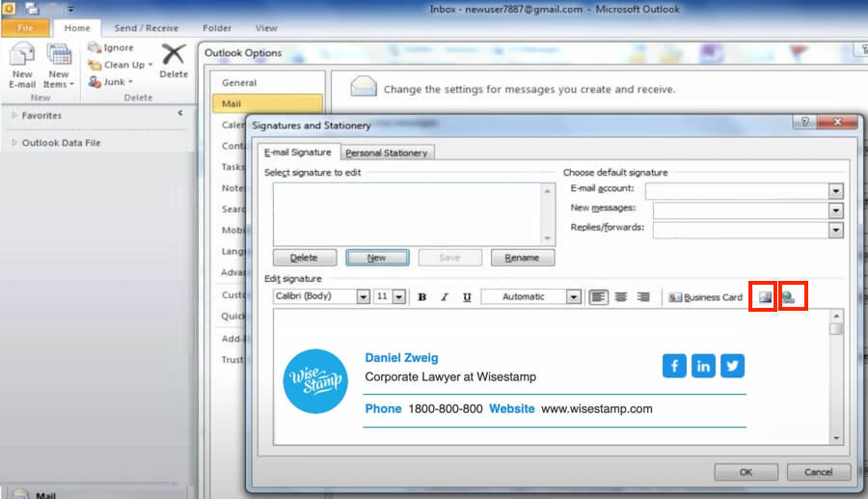Click Corporate Lawyer at Wisestamp text
Screen dimensions: 868x499
(x=450, y=376)
